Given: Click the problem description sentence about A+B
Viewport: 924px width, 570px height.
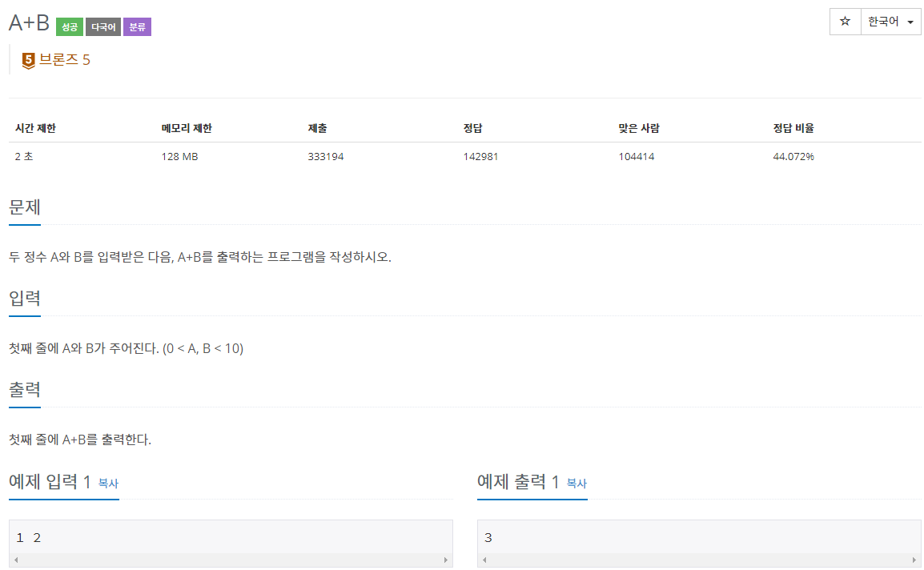Looking at the screenshot, I should pos(200,257).
